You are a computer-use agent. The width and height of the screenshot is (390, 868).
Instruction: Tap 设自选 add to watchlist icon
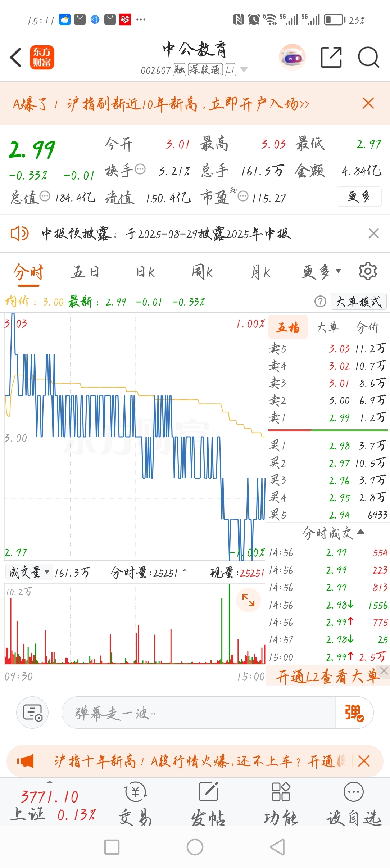(x=354, y=803)
